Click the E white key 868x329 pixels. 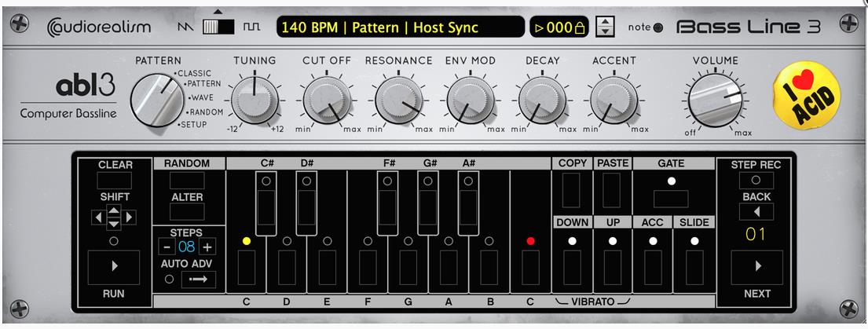point(327,267)
